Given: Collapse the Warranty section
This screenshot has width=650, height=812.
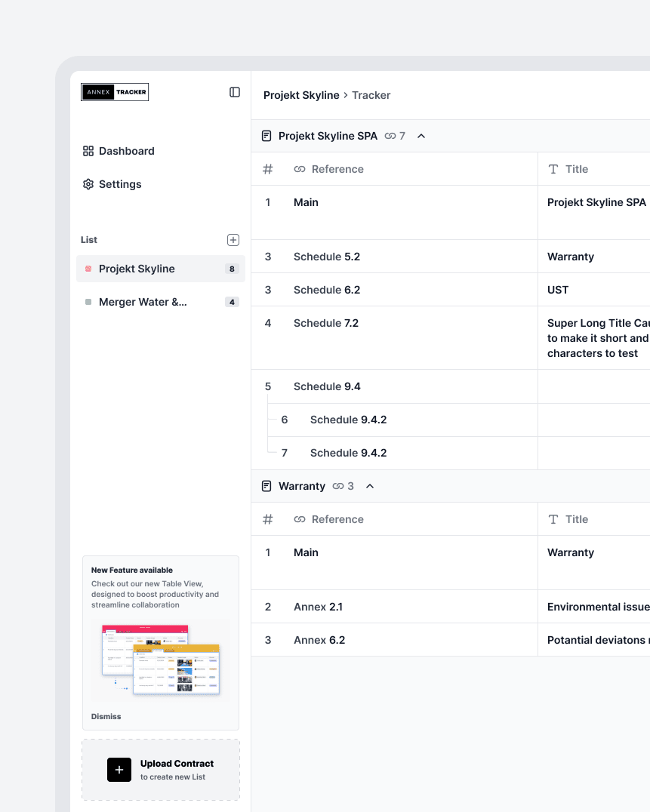Looking at the screenshot, I should (370, 486).
